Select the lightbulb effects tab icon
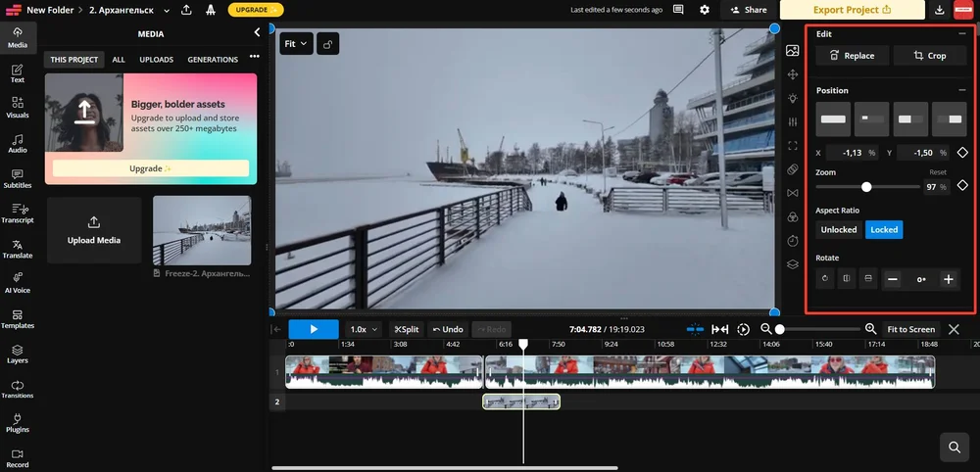The height and width of the screenshot is (472, 980). click(793, 98)
